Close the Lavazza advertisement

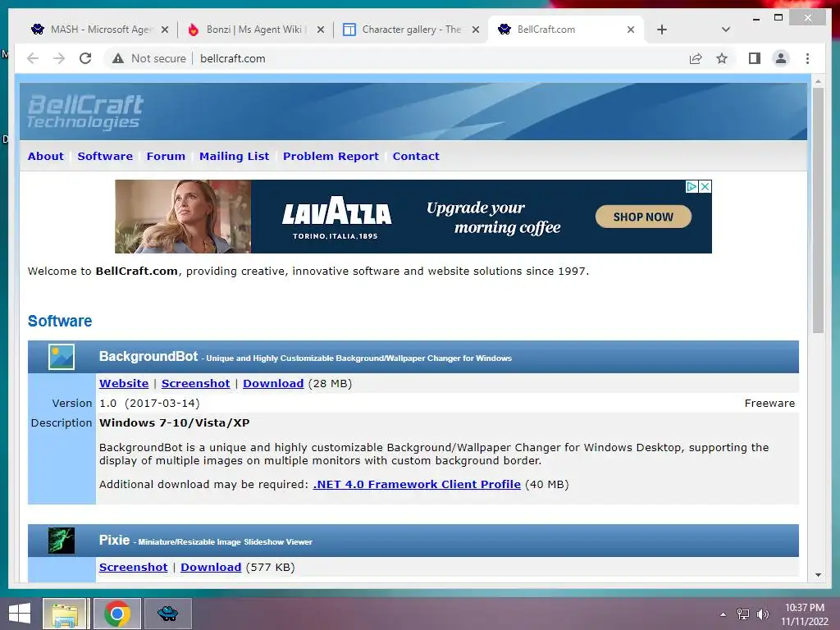point(705,186)
